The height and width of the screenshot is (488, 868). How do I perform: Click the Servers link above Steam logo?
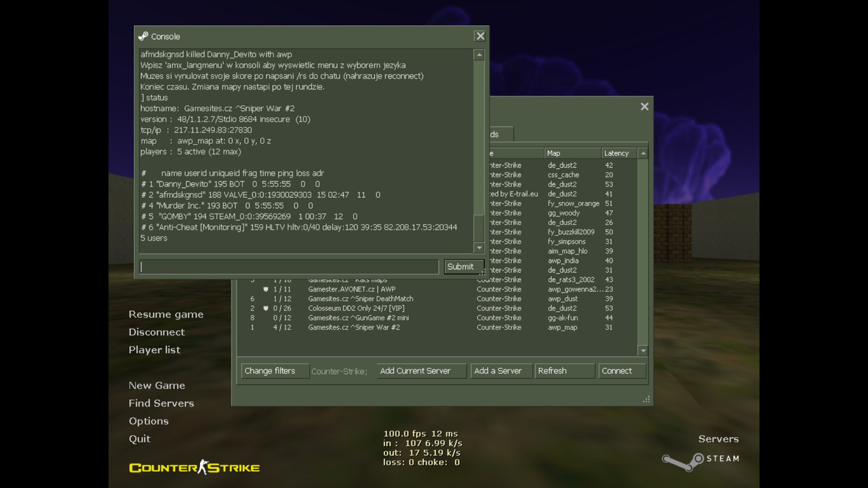click(x=718, y=439)
